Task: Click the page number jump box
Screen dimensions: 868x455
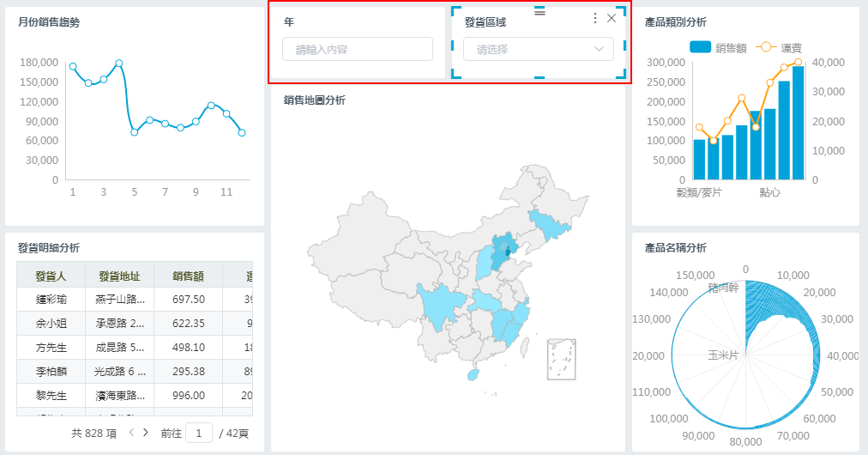Action: pos(198,434)
